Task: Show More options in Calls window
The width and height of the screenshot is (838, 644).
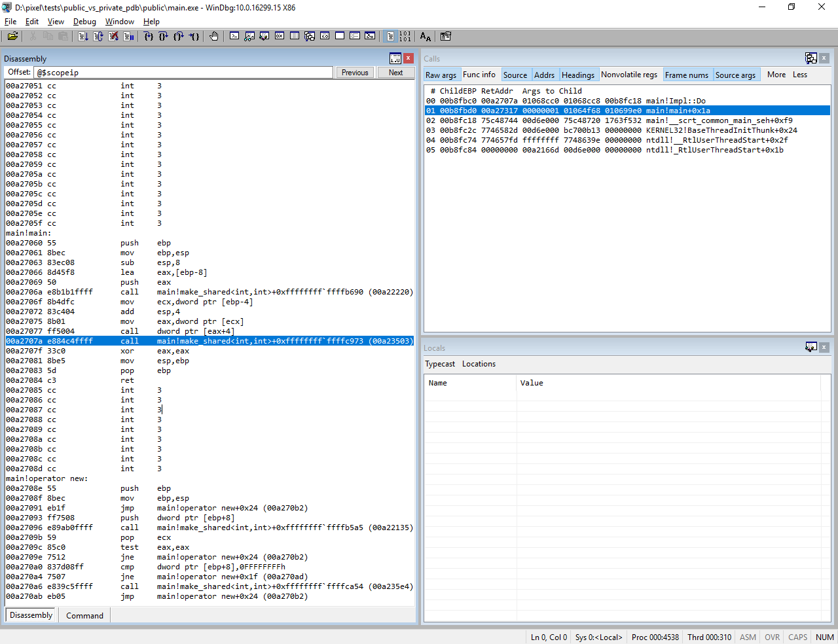Action: click(776, 75)
